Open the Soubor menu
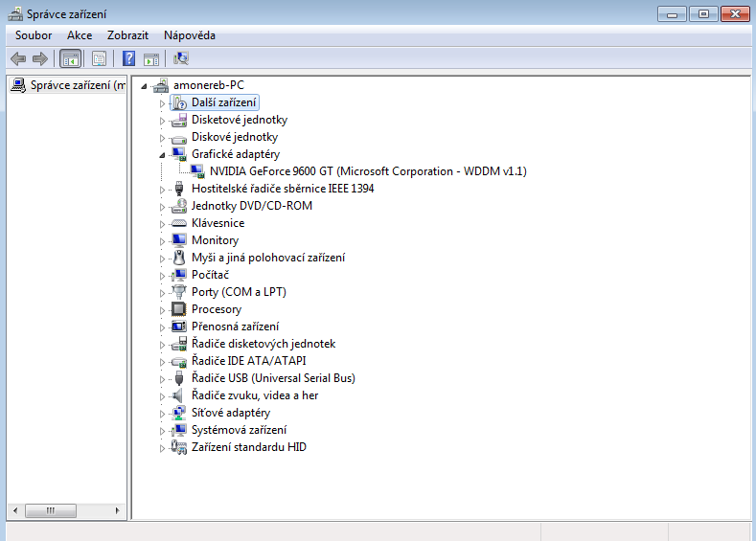Image resolution: width=756 pixels, height=541 pixels. tap(34, 35)
